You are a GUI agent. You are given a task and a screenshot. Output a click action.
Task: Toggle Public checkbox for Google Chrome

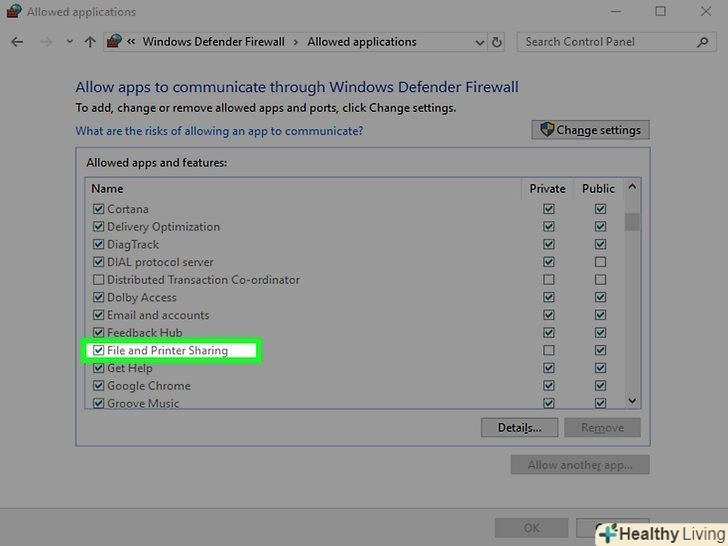[600, 385]
